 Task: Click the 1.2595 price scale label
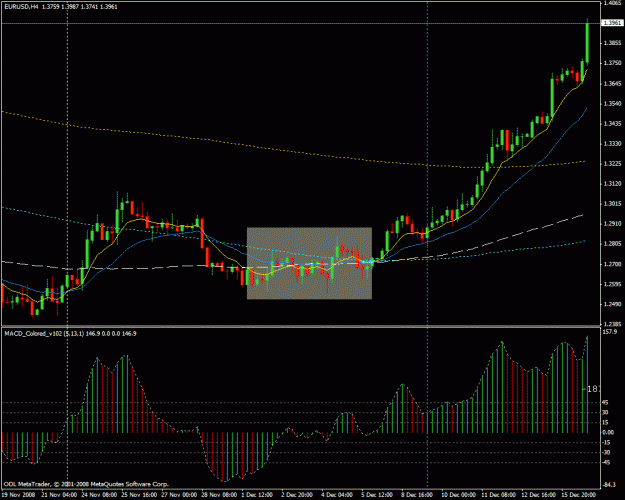[611, 284]
